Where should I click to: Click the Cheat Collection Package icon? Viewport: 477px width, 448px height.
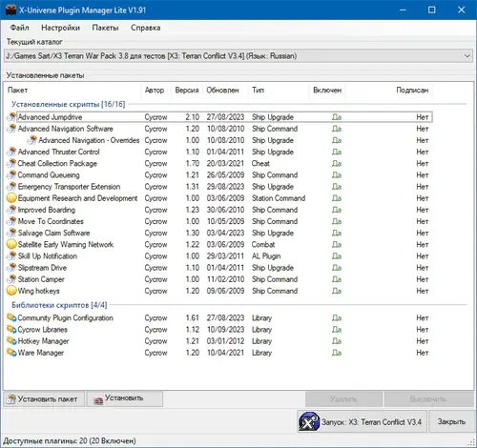tap(11, 163)
